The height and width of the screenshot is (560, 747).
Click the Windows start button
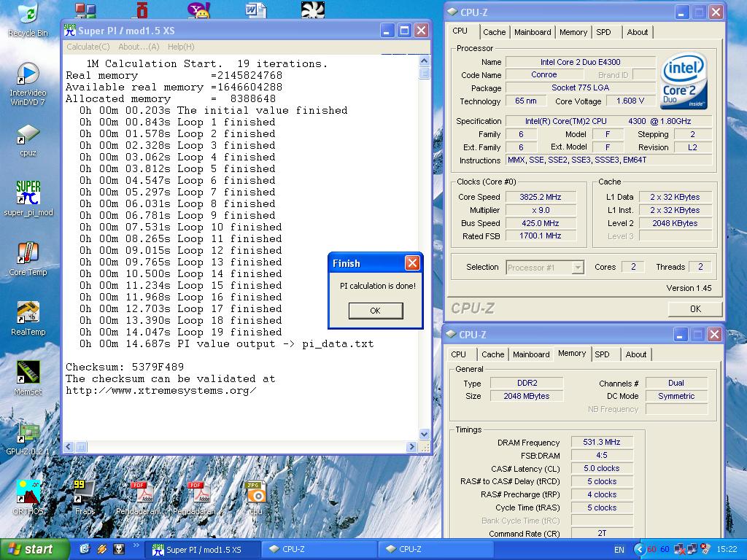coord(34,550)
